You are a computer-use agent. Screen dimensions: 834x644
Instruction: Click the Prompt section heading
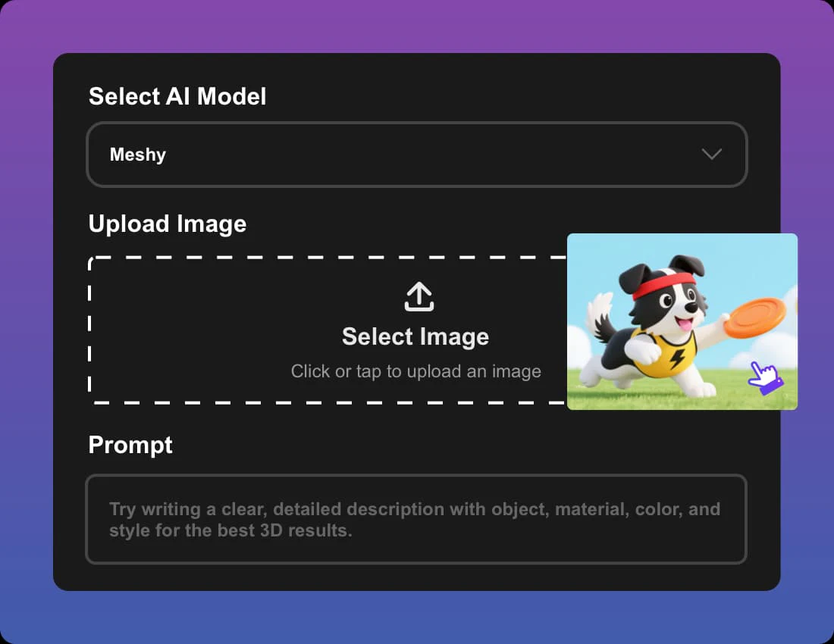(130, 445)
